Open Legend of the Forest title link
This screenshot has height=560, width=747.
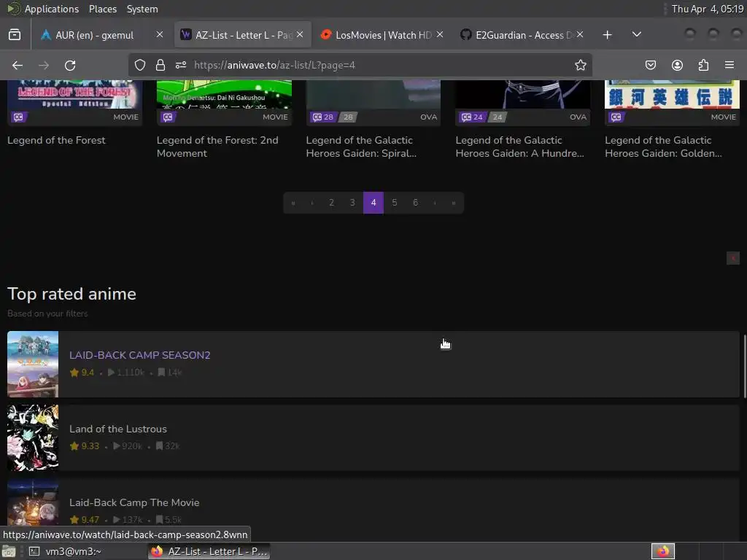(56, 140)
